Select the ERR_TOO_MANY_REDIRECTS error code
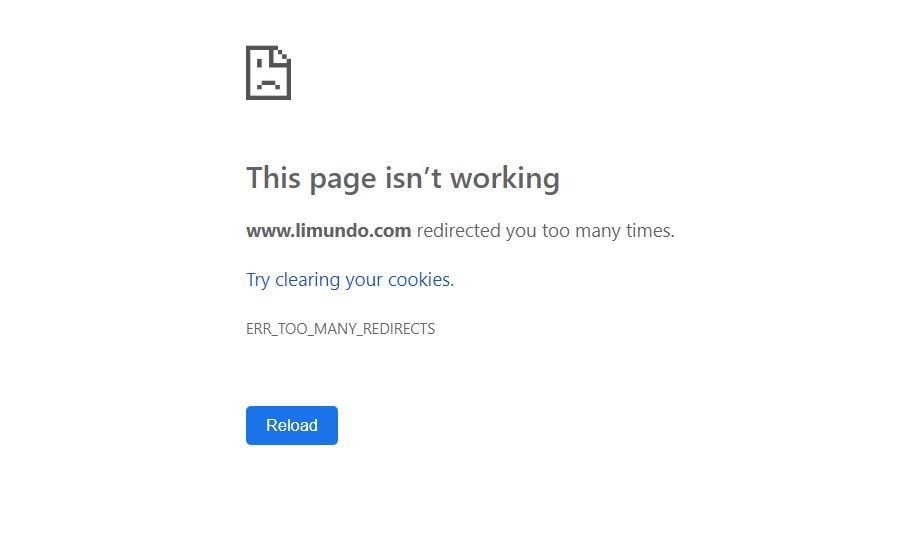The height and width of the screenshot is (553, 921). point(341,329)
